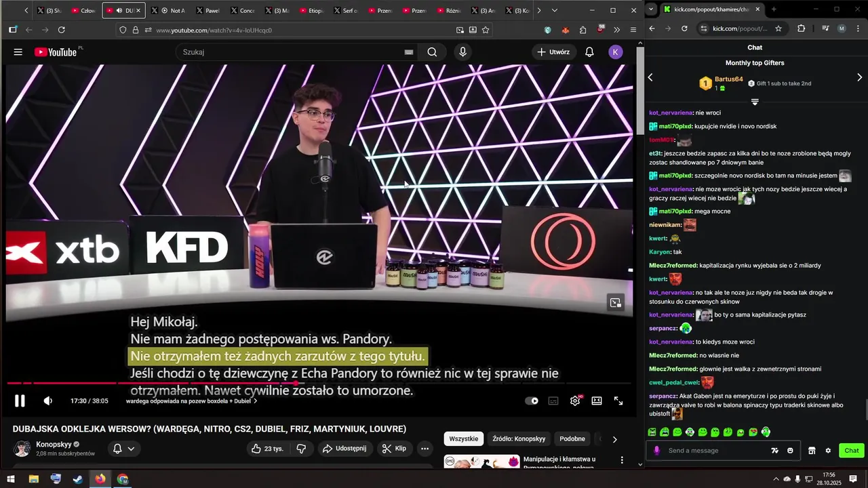Viewport: 868px width, 488px height.
Task: Open options for recommended video
Action: click(622, 460)
